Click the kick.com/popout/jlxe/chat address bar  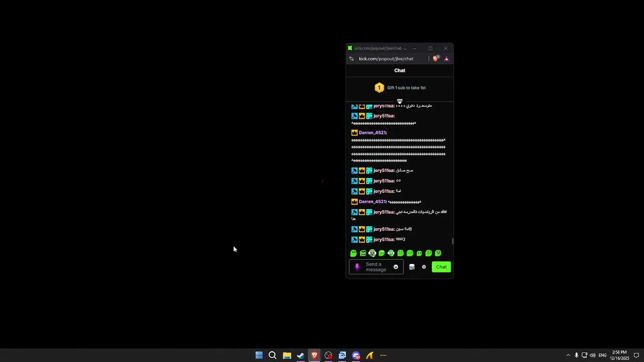click(386, 59)
